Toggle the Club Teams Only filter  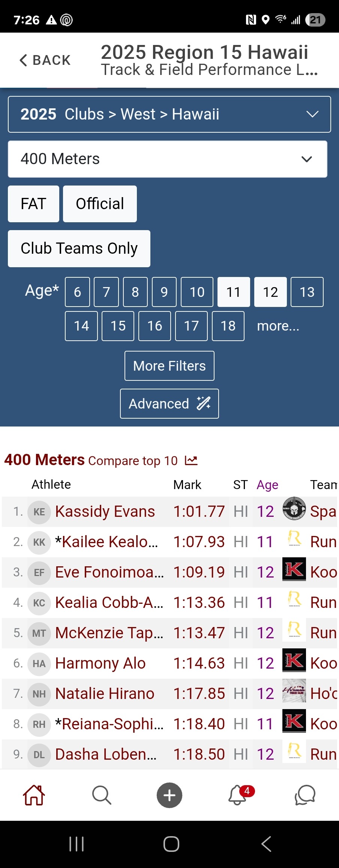[x=79, y=248]
